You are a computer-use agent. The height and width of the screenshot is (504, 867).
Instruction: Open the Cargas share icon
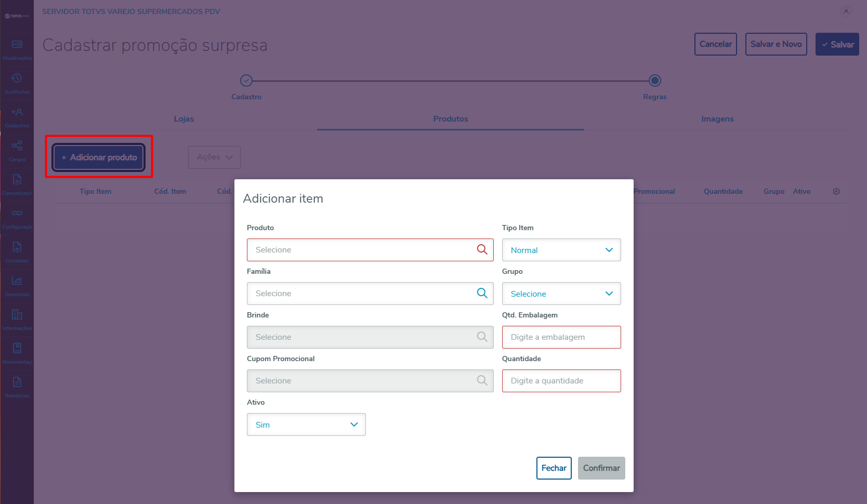(17, 147)
